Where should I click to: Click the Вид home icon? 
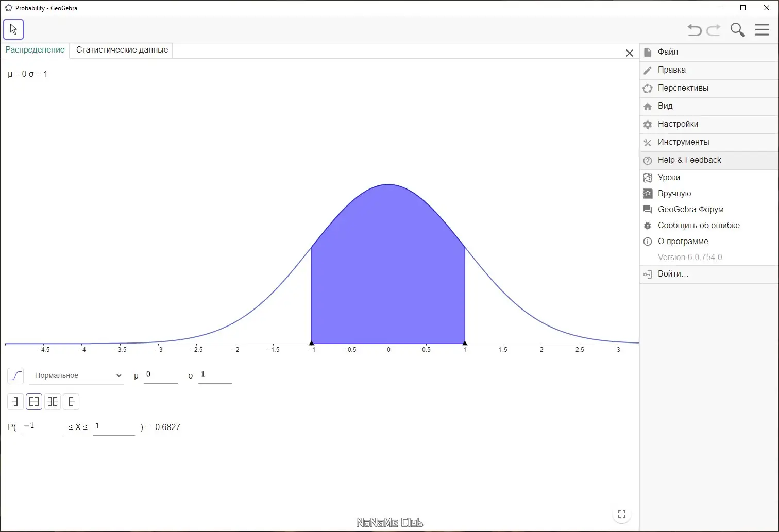tap(648, 107)
